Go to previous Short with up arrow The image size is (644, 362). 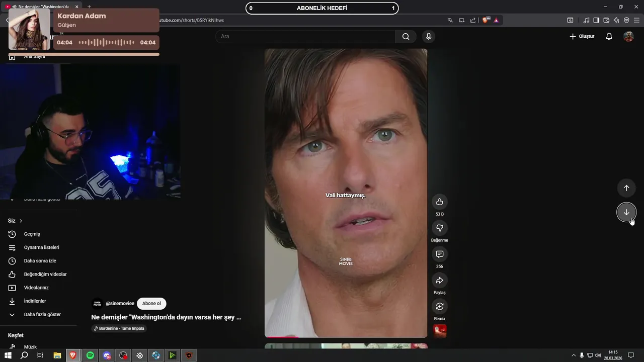coord(626,188)
